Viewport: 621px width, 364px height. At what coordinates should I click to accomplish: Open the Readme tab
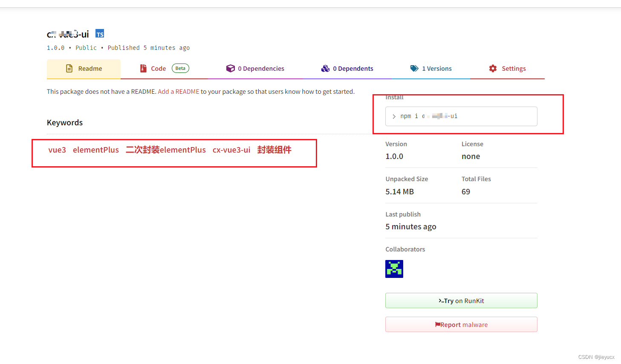(x=84, y=69)
